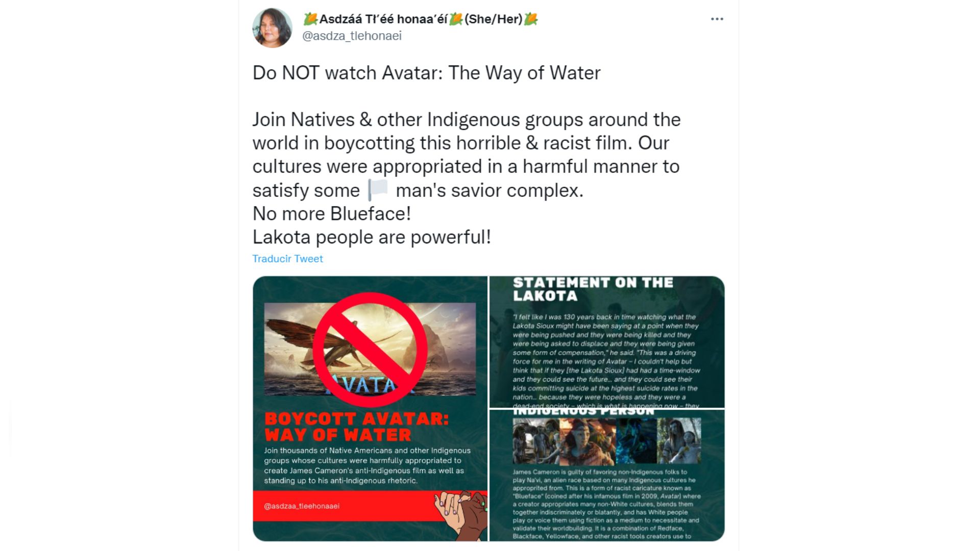This screenshot has height=551, width=980.
Task: Open the Indigenous Person Na'vi characters image
Action: [x=607, y=475]
